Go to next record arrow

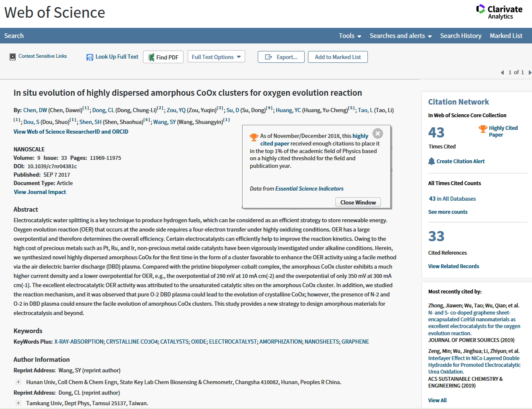(x=529, y=73)
